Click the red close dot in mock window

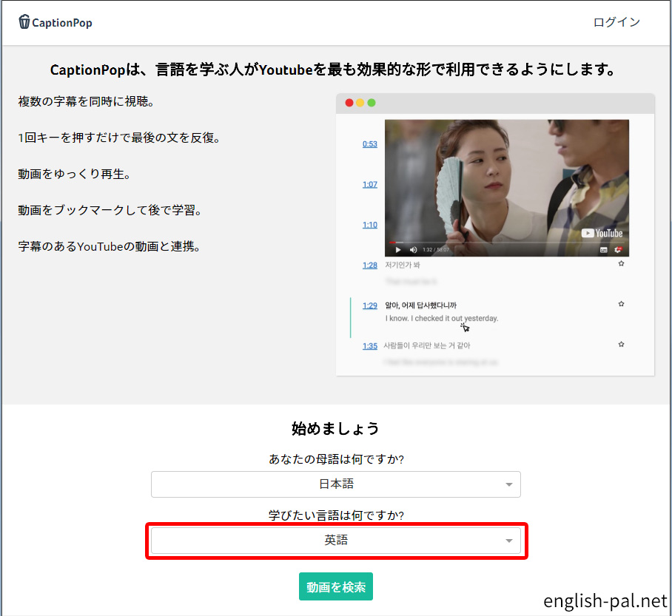click(349, 103)
